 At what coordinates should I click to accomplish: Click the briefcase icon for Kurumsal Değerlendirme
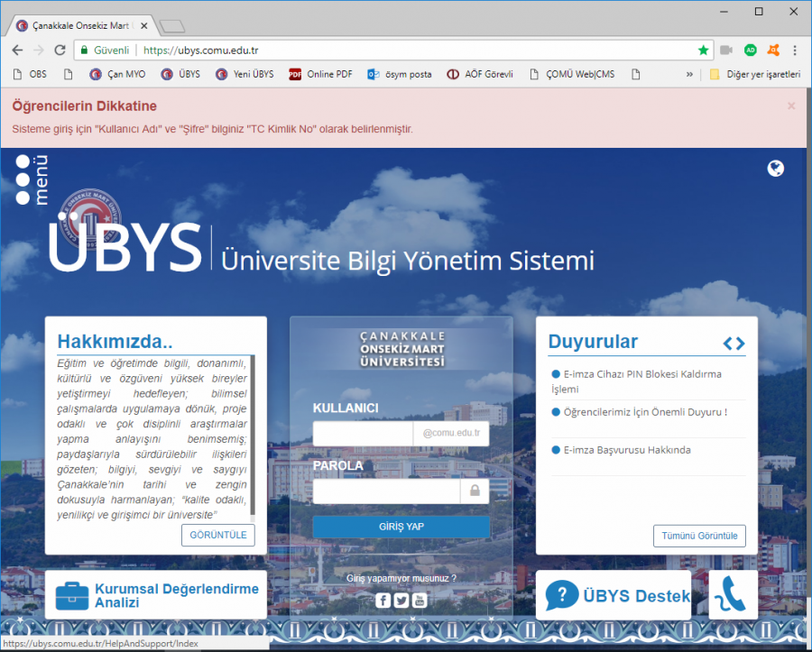point(72,596)
